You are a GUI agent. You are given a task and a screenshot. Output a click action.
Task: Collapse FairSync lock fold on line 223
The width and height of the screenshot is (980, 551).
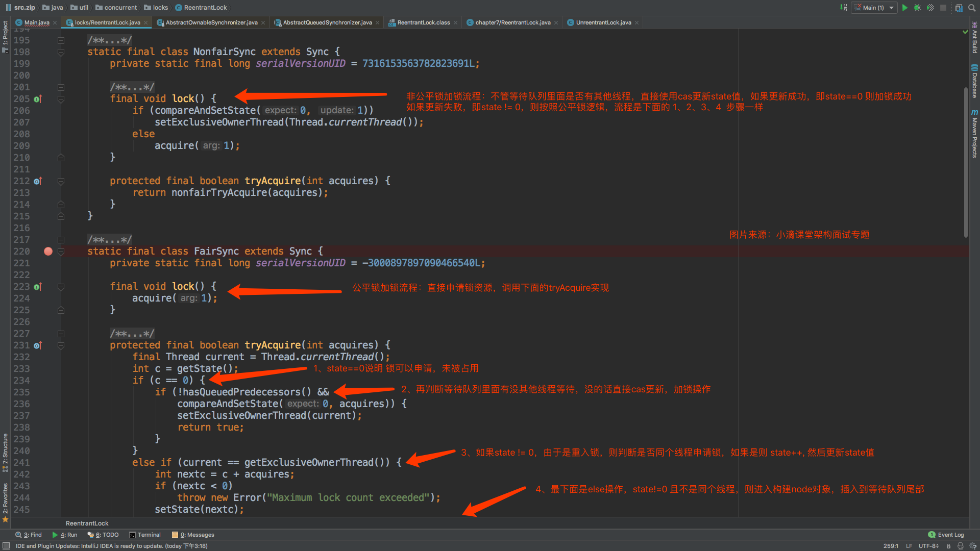(61, 287)
